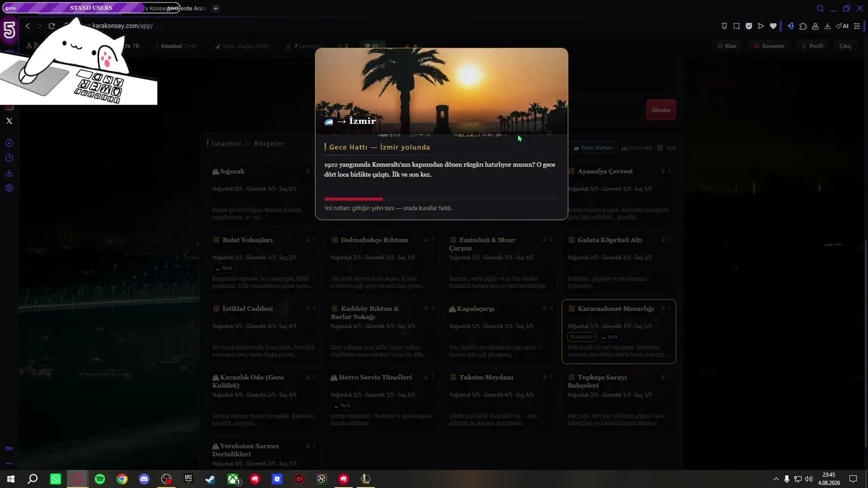Open the Metro Servis Tünelleri region card
This screenshot has height=488, width=868.
tap(380, 400)
